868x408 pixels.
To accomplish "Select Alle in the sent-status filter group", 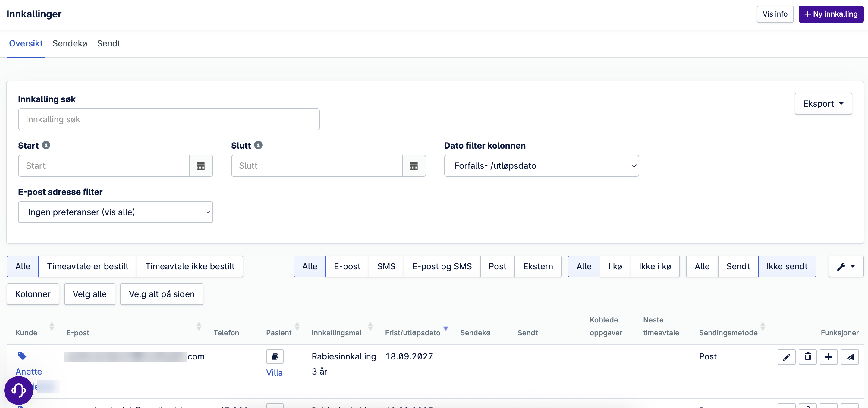I will coord(702,266).
